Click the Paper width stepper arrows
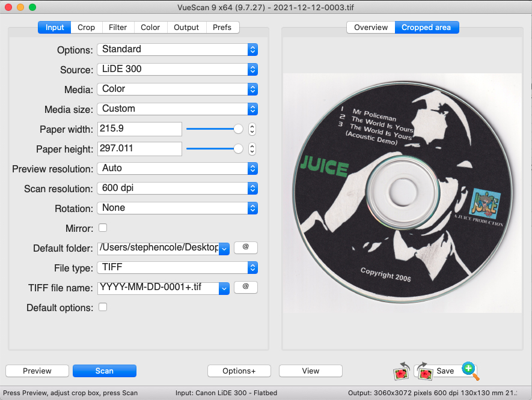The image size is (532, 400). coord(252,129)
